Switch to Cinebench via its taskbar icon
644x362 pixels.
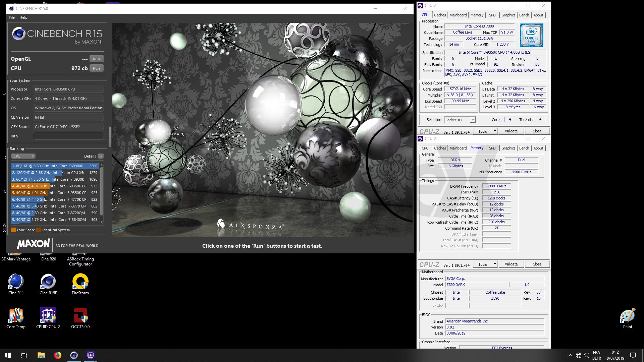74,355
